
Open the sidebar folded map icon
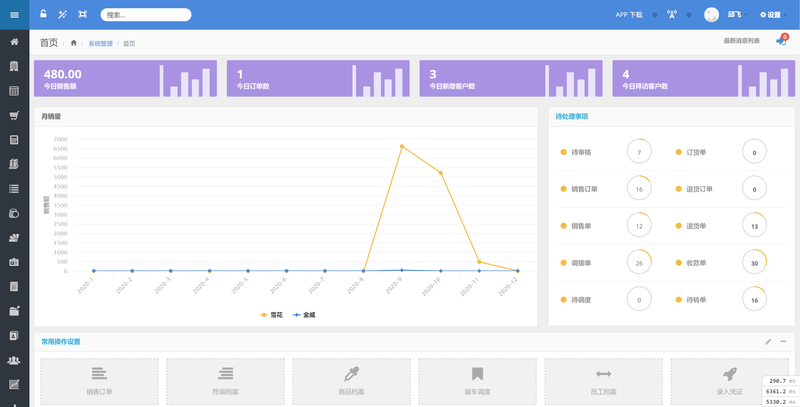(x=14, y=164)
